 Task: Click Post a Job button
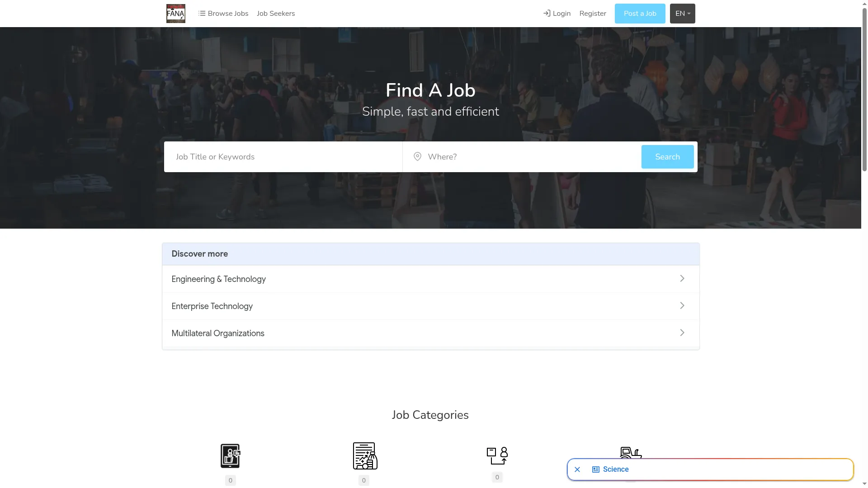click(x=640, y=14)
